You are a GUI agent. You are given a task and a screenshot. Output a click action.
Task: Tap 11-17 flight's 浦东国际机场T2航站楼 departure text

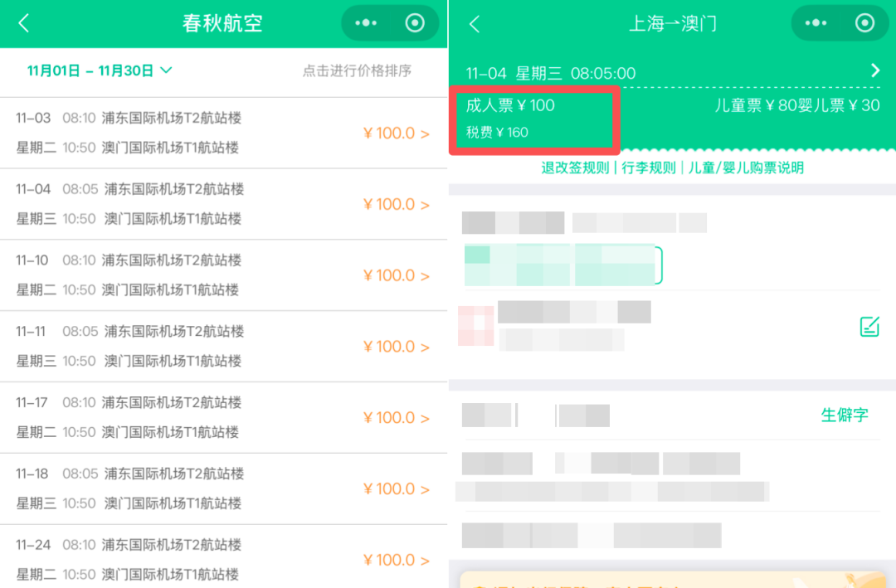172,402
